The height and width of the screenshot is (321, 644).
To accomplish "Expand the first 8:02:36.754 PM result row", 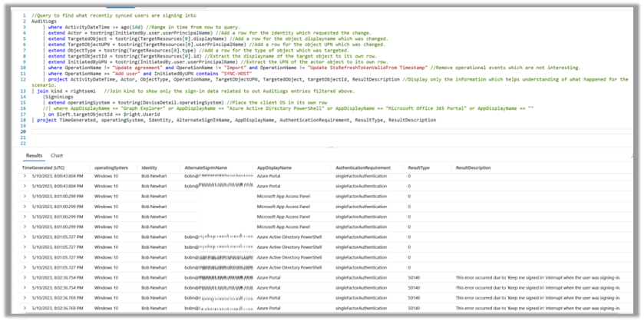I will (25, 276).
